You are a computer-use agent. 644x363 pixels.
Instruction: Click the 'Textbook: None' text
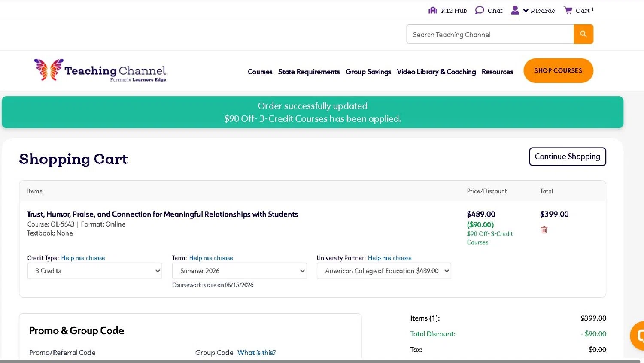point(50,233)
